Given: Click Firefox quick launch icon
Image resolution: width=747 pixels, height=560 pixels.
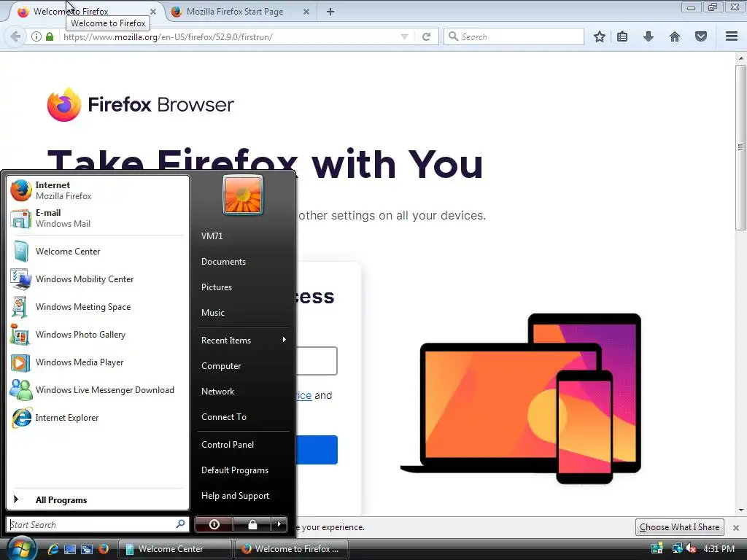Looking at the screenshot, I should pos(104,549).
